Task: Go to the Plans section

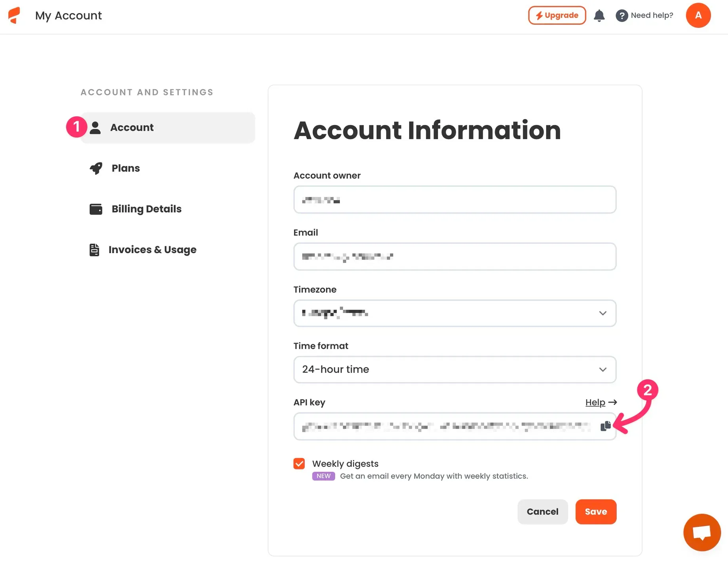Action: point(126,168)
